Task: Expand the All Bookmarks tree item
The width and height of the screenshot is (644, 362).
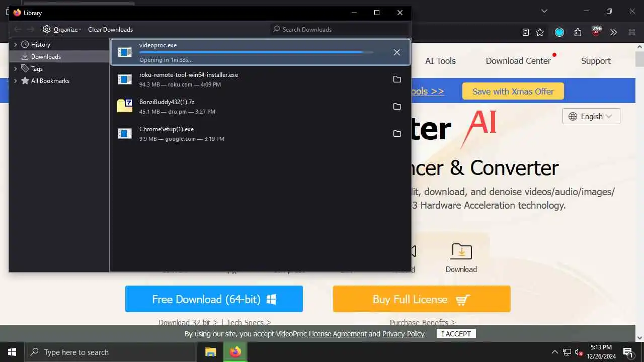Action: pyautogui.click(x=16, y=80)
